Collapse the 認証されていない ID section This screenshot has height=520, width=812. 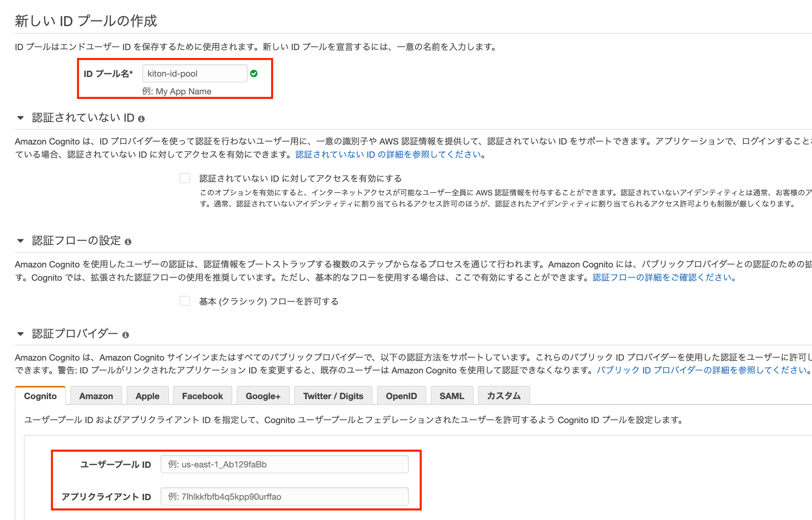pyautogui.click(x=20, y=118)
